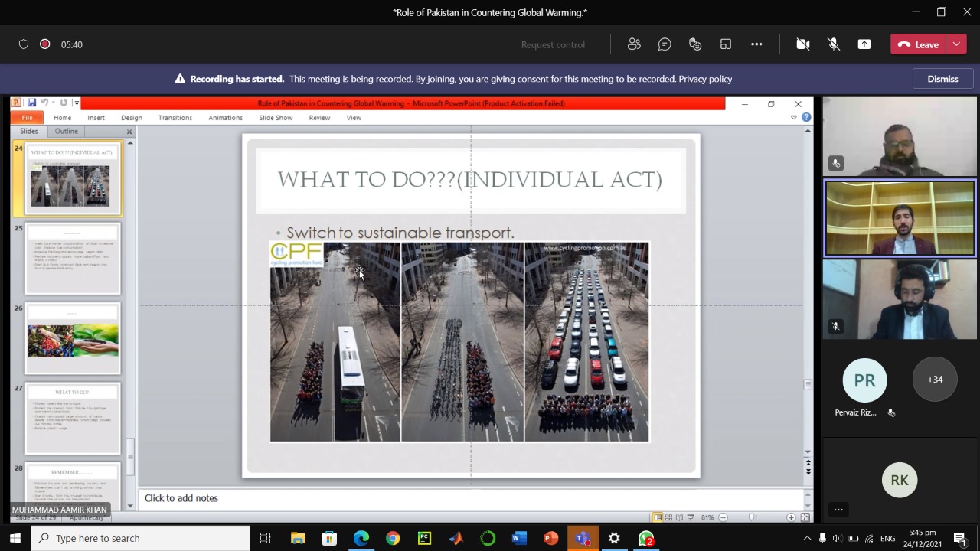This screenshot has width=980, height=551.
Task: Open the meeting chat icon
Action: click(665, 44)
